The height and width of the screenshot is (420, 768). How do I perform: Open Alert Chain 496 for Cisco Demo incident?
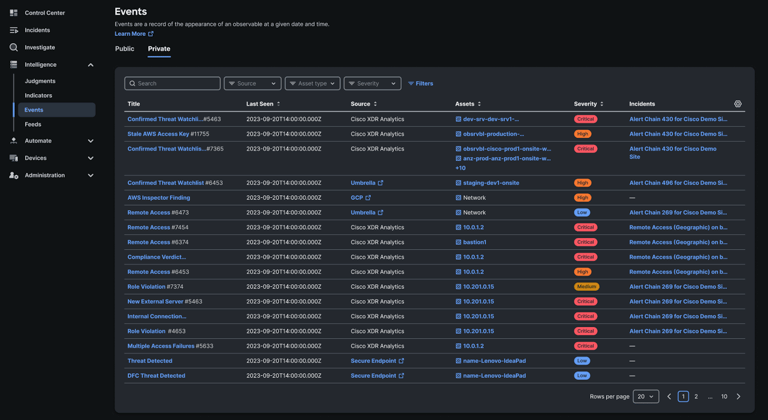click(678, 183)
